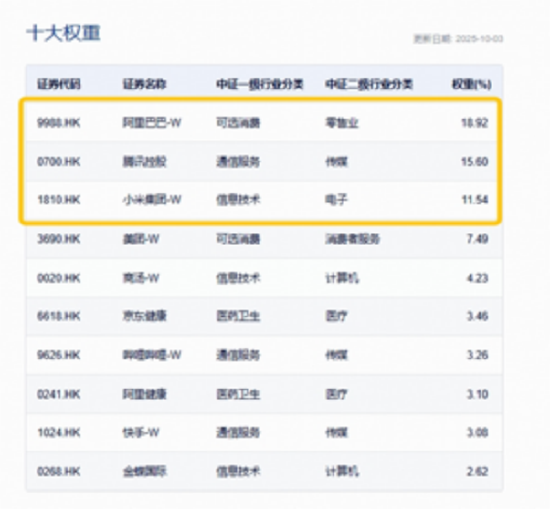The image size is (550, 509).
Task: Click stock code 1024.HK
Action: [x=59, y=433]
